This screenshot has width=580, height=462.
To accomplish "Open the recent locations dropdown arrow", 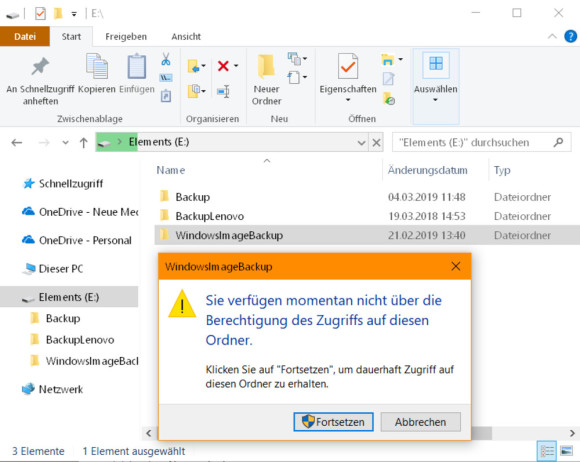I will 65,142.
